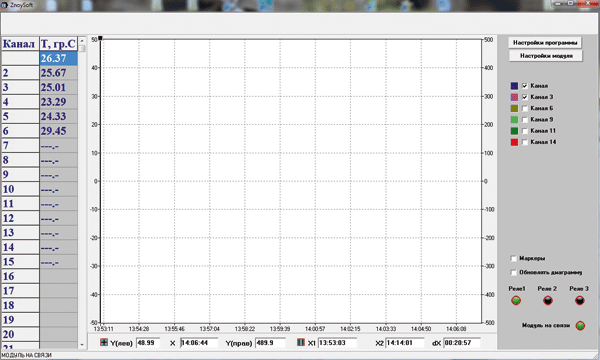Screen dimensions: 600x360
Task: Uncheck the Канал 3 checkbox
Action: pyautogui.click(x=525, y=97)
